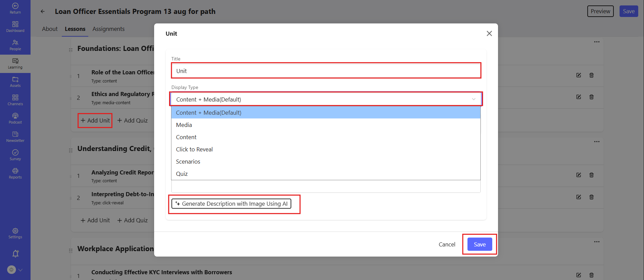The height and width of the screenshot is (280, 644).
Task: Click the Title input field
Action: click(326, 71)
